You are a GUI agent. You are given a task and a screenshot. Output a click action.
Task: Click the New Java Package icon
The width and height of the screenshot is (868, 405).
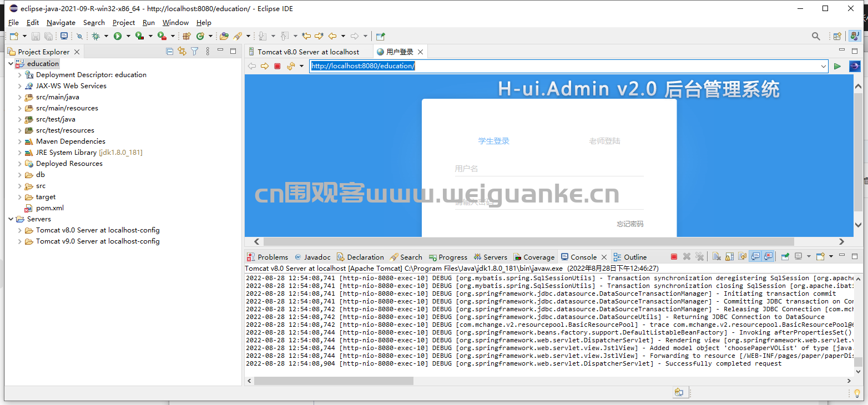tap(186, 36)
